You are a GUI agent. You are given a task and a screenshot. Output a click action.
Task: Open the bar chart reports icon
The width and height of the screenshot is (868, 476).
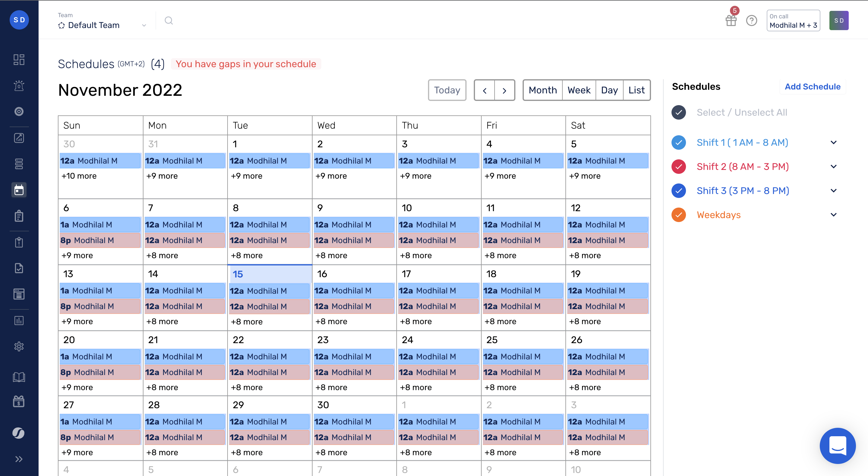click(x=19, y=320)
